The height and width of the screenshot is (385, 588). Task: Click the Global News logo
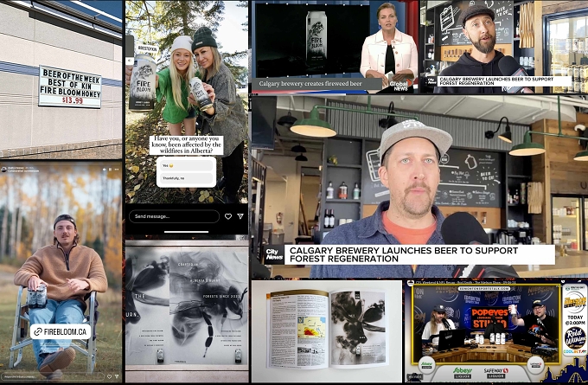pyautogui.click(x=400, y=86)
